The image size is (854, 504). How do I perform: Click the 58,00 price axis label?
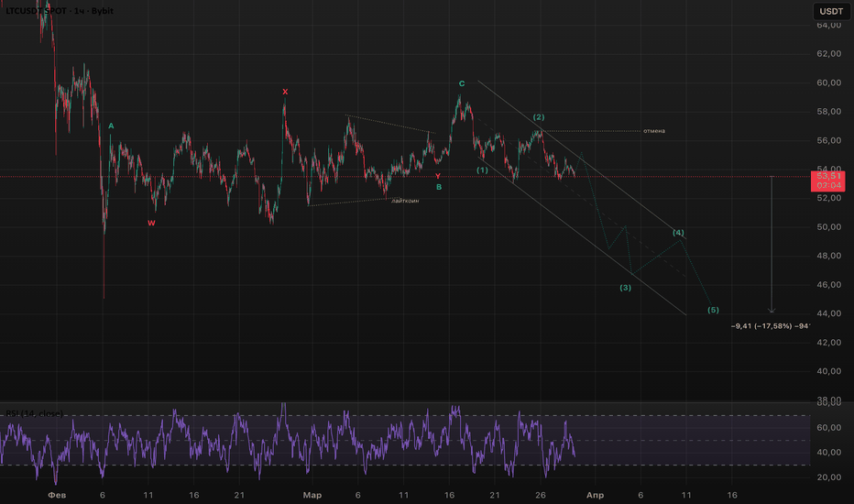(x=829, y=111)
